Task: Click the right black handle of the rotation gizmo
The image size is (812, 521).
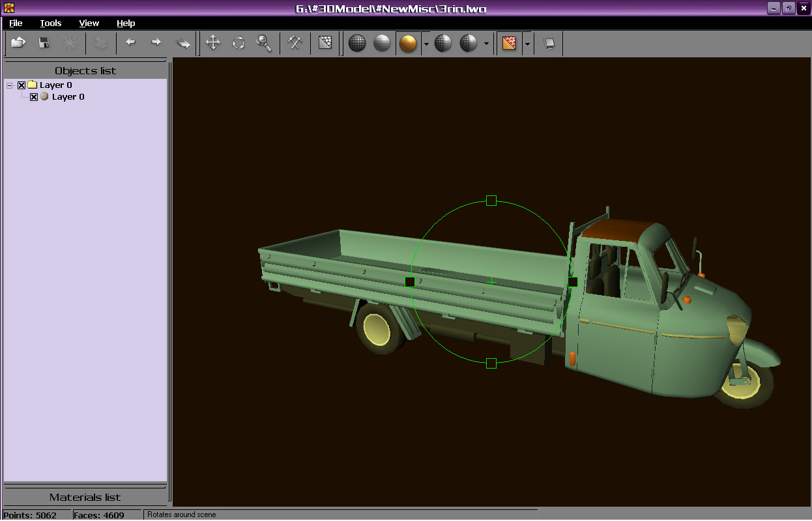Action: point(573,282)
